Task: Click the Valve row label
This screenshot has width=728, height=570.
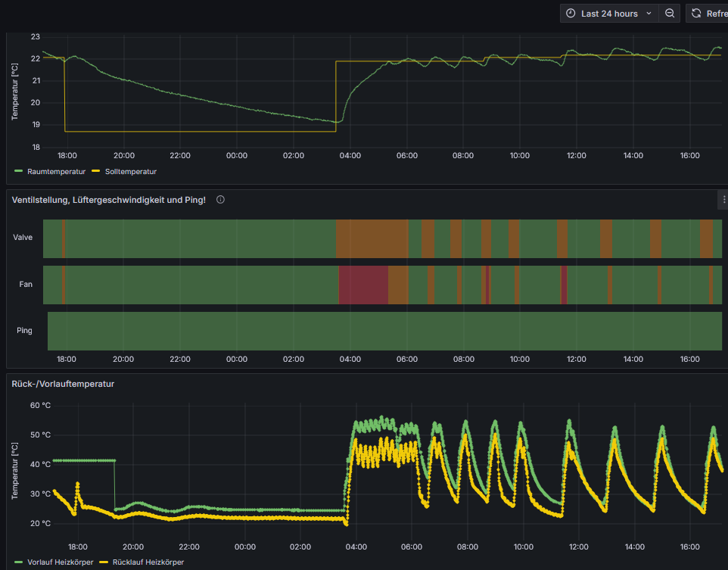Action: [23, 238]
